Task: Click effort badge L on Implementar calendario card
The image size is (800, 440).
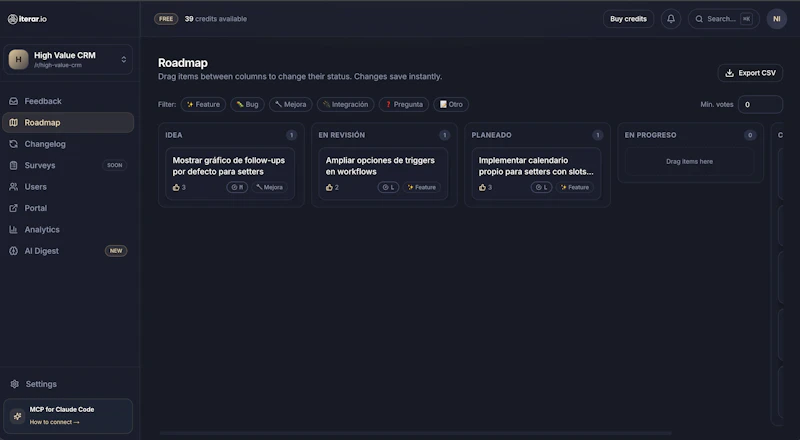Action: [541, 187]
